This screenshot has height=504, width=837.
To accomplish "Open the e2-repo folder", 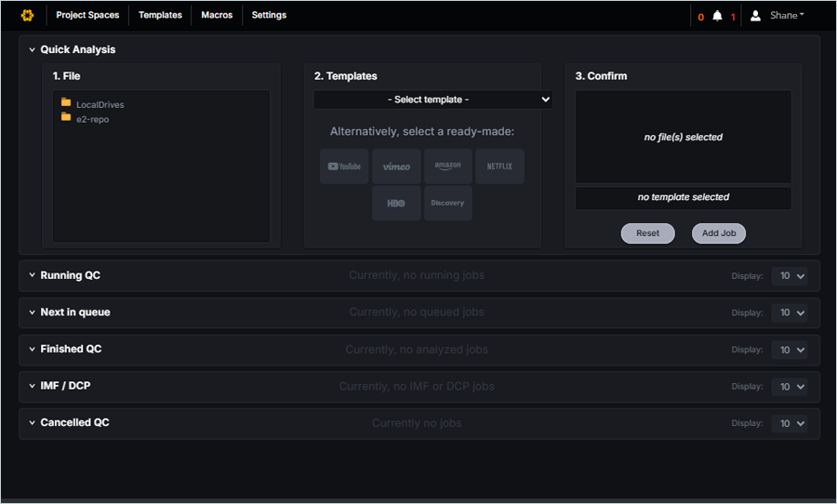I will pos(91,119).
